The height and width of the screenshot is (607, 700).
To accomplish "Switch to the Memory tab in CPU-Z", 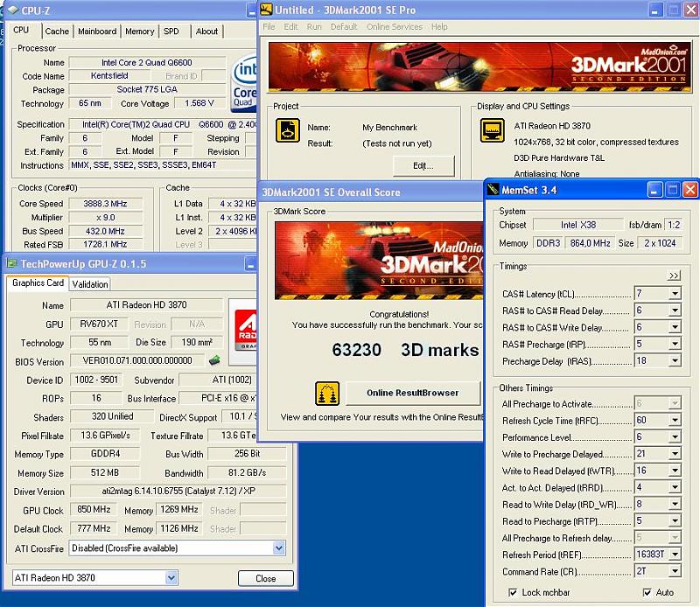I will click(x=140, y=31).
